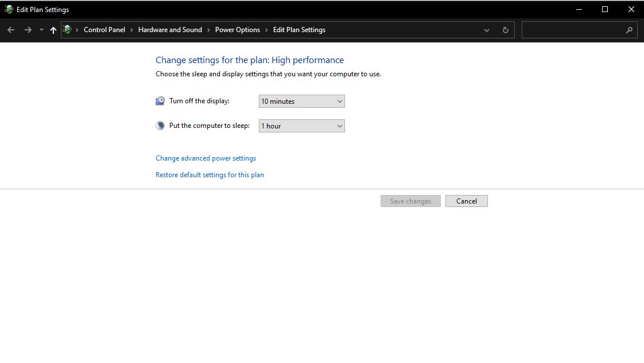Expand the chevron after Control Panel breadcrumb

click(x=131, y=30)
